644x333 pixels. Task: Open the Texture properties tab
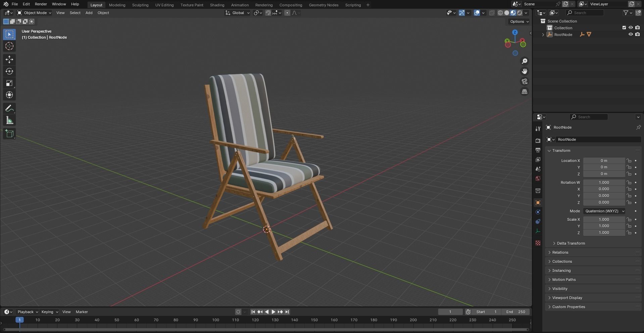click(538, 243)
